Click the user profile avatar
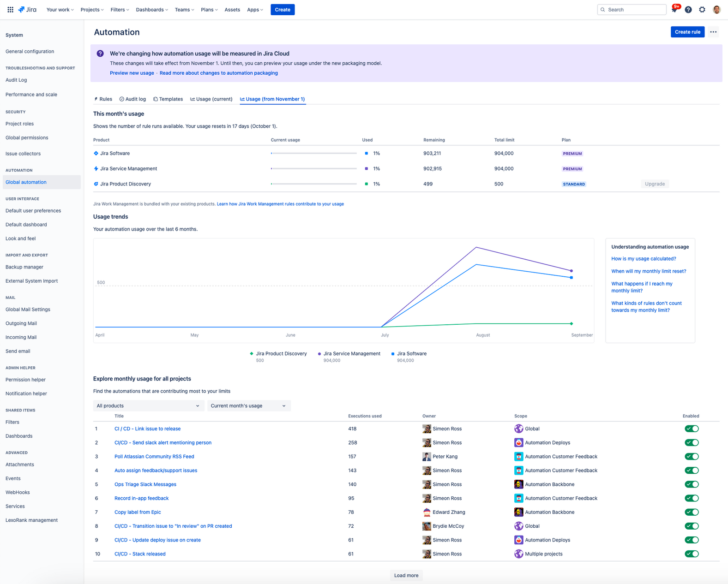The height and width of the screenshot is (584, 728). 716,10
